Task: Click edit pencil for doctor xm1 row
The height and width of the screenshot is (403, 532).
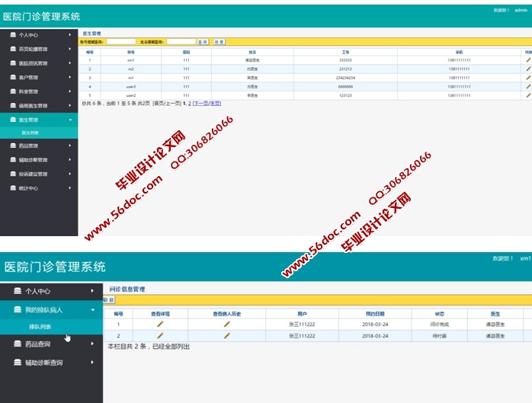Action: 528,59
